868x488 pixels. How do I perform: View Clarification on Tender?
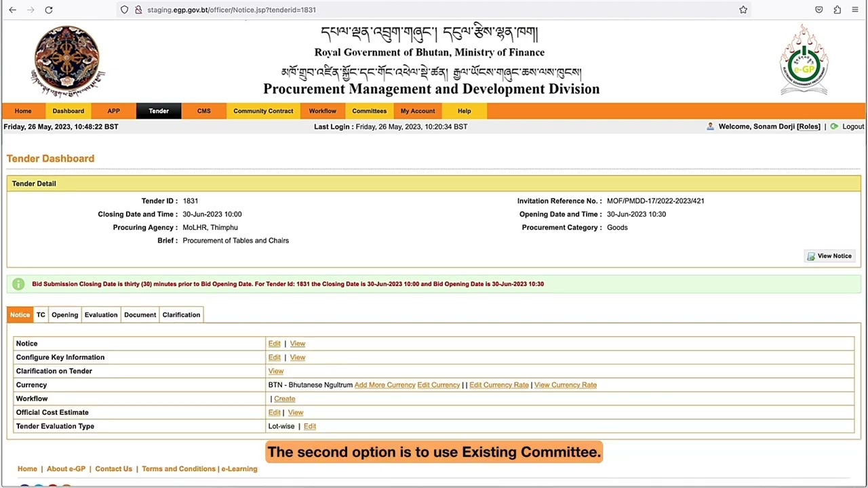[276, 371]
